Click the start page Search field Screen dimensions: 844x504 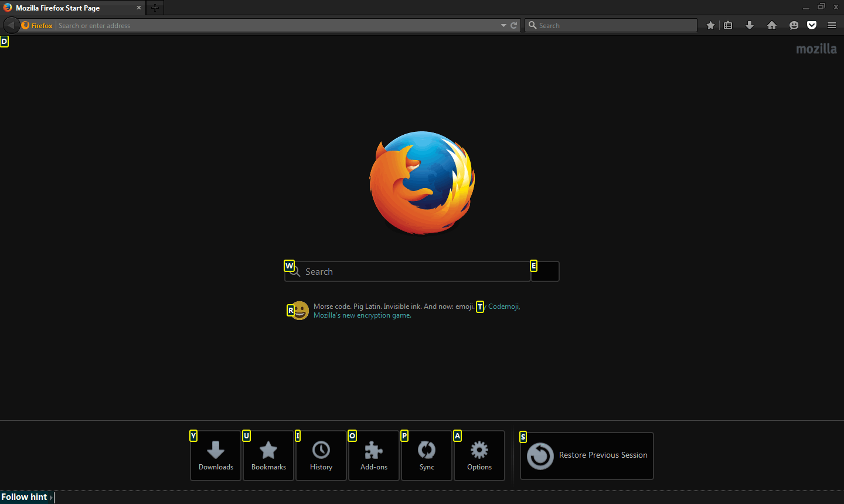[407, 271]
